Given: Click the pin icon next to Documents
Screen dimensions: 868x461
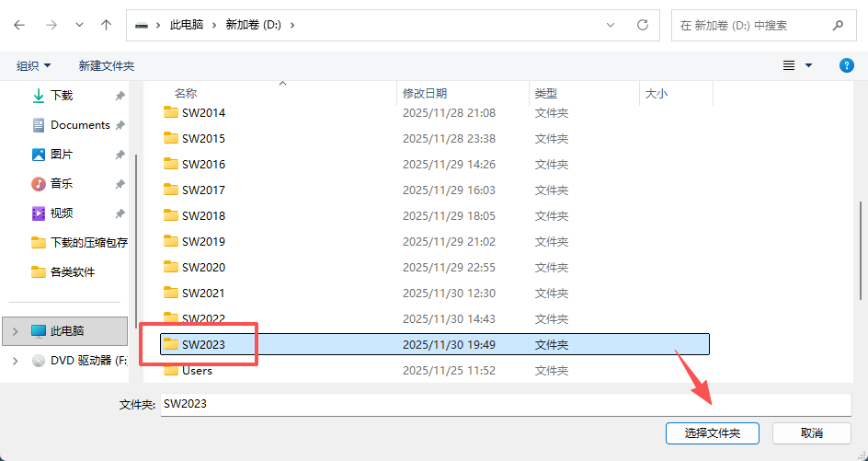Looking at the screenshot, I should (x=120, y=125).
